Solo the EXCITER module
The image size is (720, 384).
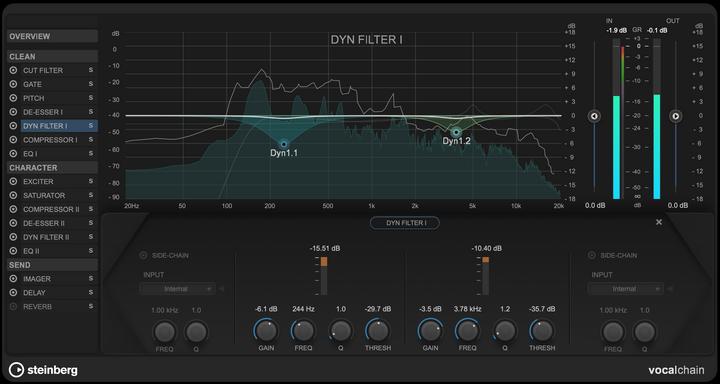tap(91, 181)
